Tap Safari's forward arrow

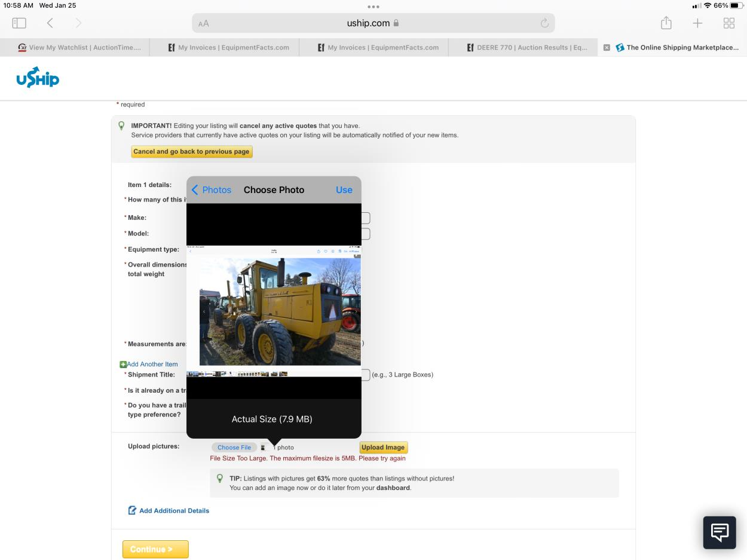(78, 23)
